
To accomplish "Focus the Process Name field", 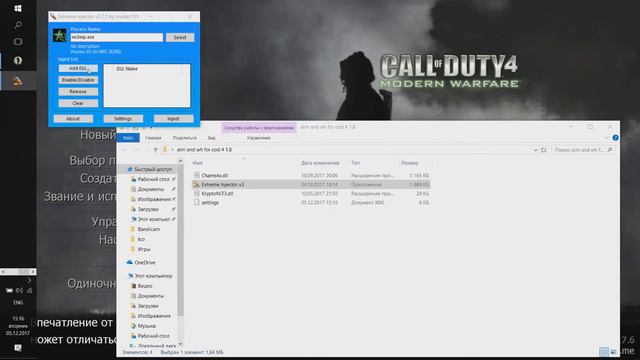I will point(117,37).
